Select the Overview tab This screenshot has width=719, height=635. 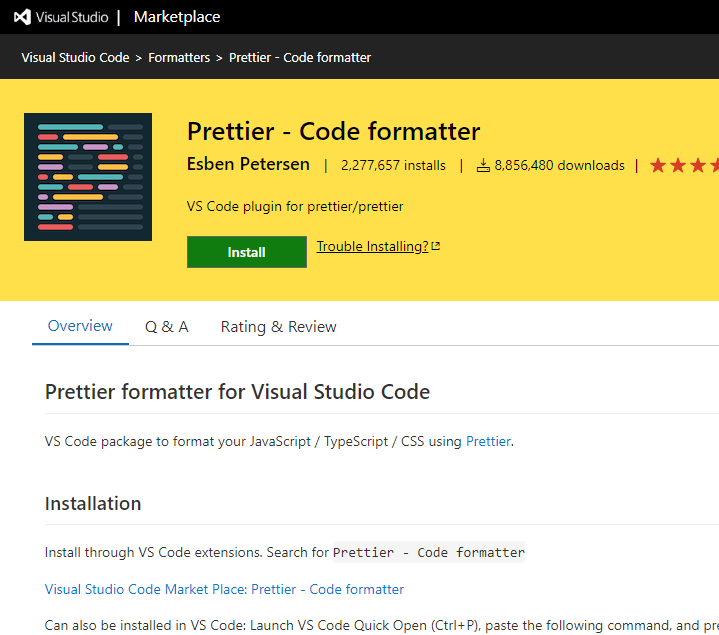[x=80, y=326]
